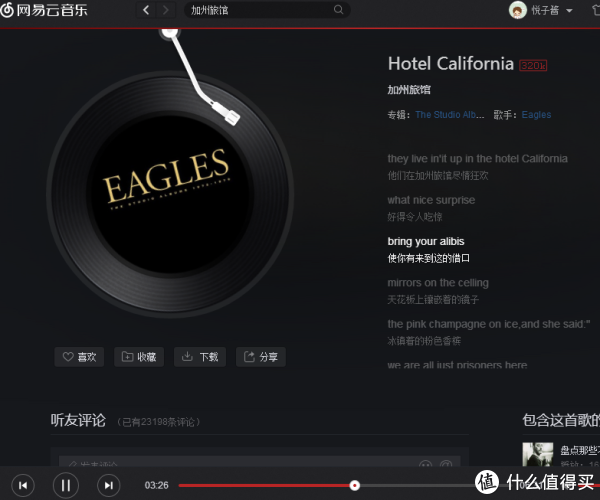The height and width of the screenshot is (500, 600).
Task: Click the playback progress slider handle
Action: [355, 485]
